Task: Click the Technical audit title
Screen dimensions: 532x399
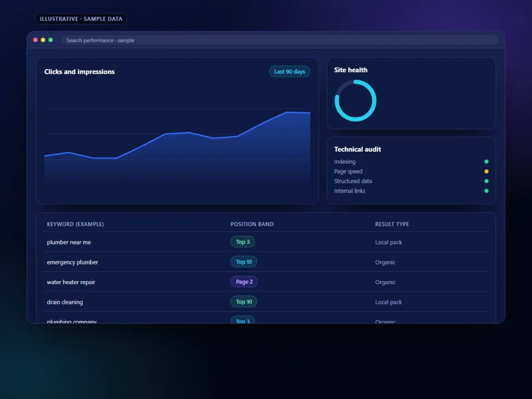Action: [x=357, y=149]
